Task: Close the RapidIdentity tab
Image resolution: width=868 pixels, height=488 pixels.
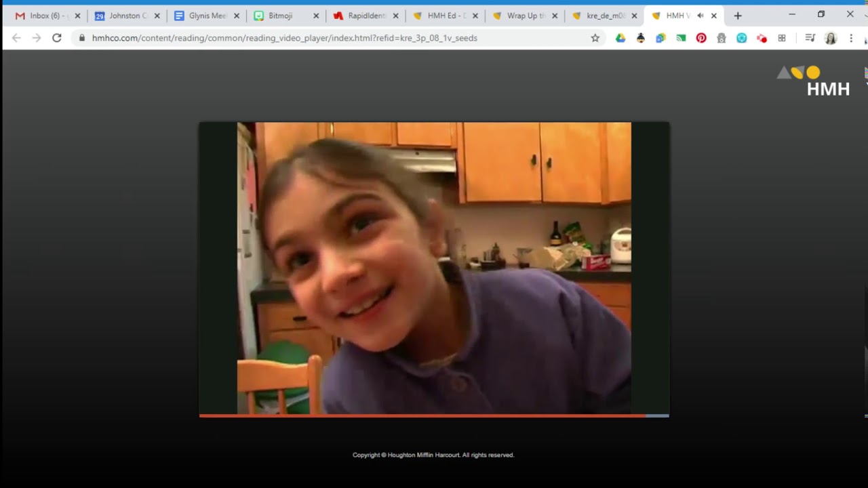Action: point(395,16)
